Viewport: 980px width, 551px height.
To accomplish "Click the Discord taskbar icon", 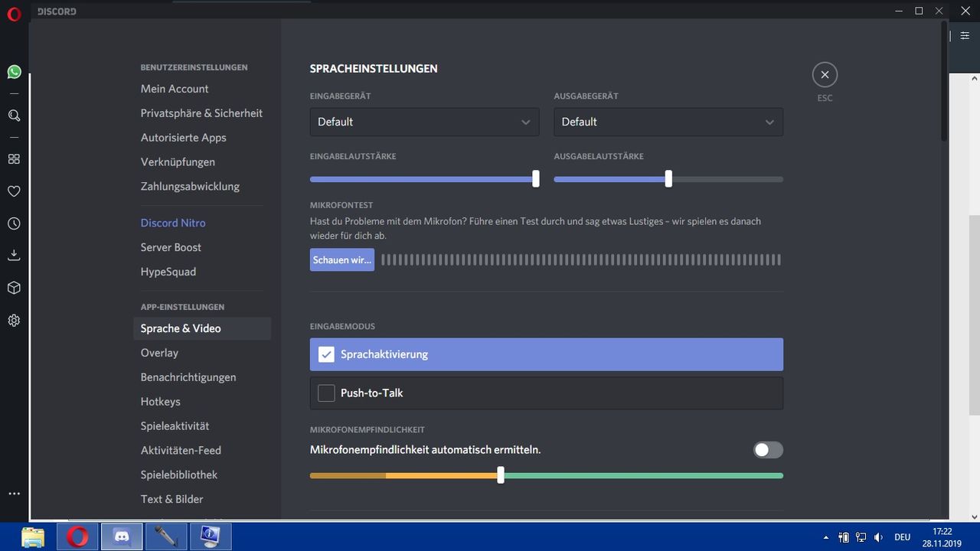I will 121,536.
